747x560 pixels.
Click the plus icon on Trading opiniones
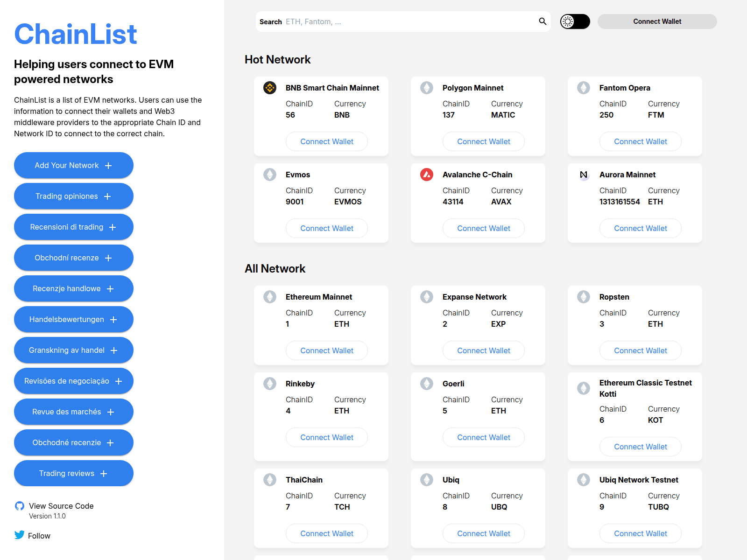107,196
